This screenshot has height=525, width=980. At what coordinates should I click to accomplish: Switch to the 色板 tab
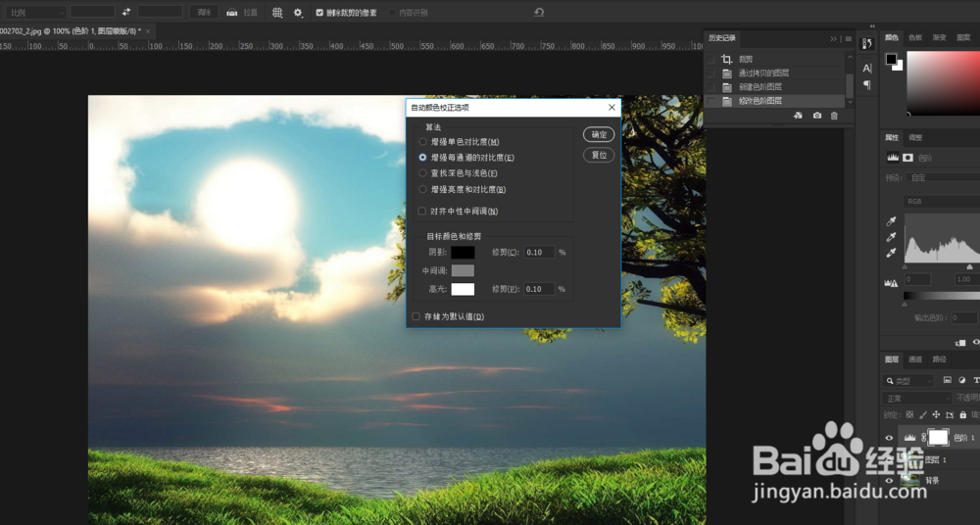pos(915,37)
